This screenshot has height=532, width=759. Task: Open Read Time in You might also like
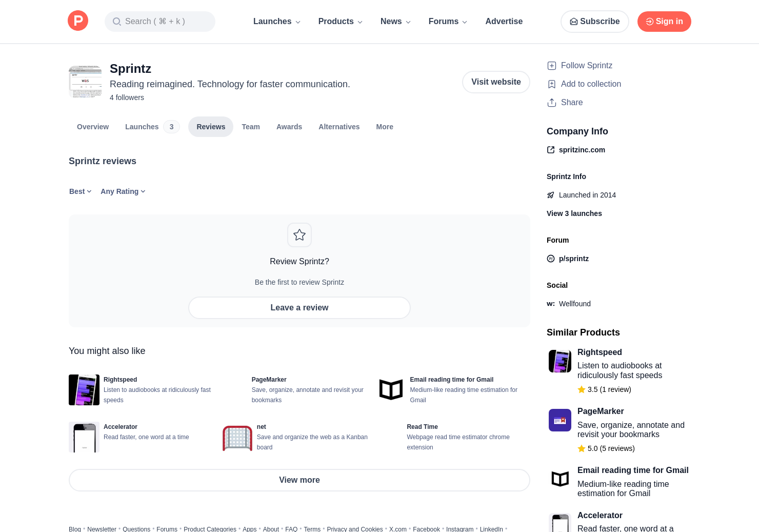[x=423, y=427]
